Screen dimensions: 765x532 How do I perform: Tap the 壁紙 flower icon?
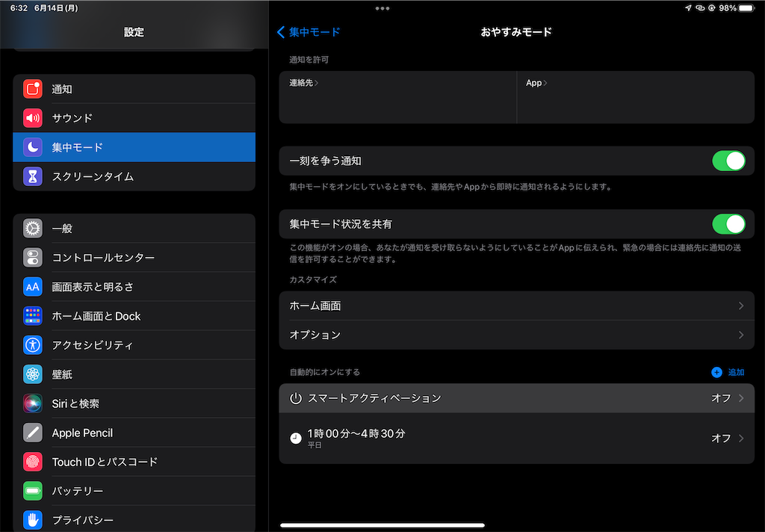[33, 374]
